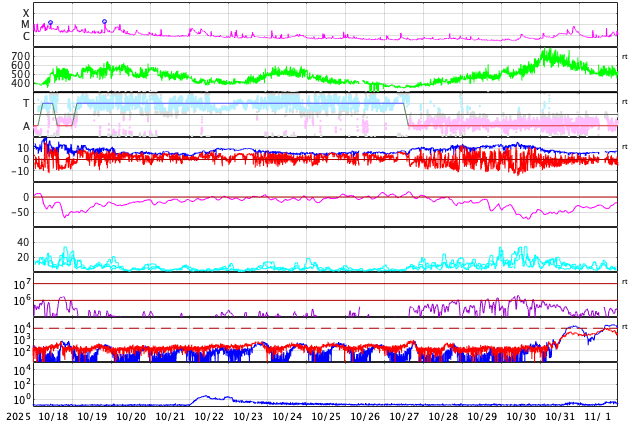Select the 10/31 date tick label
This screenshot has height=424, width=634.
click(560, 416)
